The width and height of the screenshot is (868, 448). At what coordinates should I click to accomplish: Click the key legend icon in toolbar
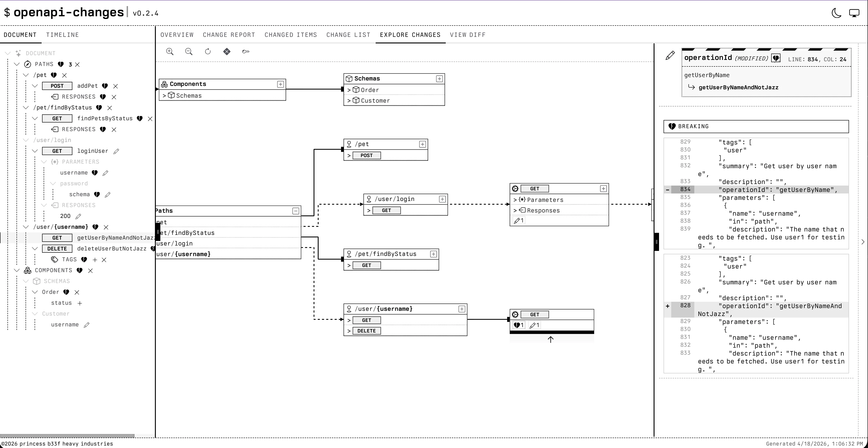click(x=246, y=52)
